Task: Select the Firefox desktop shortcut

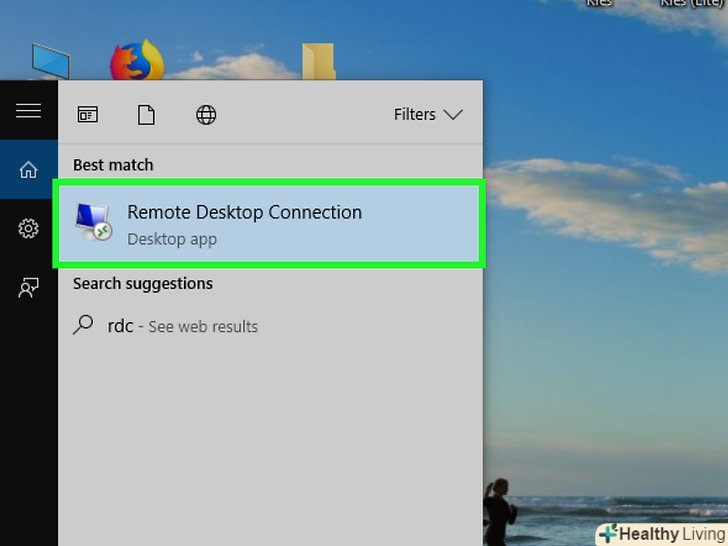Action: (137, 60)
